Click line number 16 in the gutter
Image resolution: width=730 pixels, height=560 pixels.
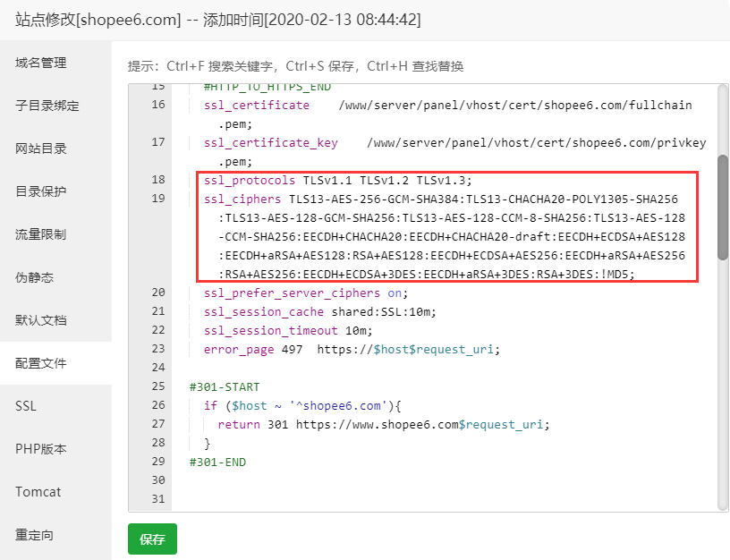158,105
